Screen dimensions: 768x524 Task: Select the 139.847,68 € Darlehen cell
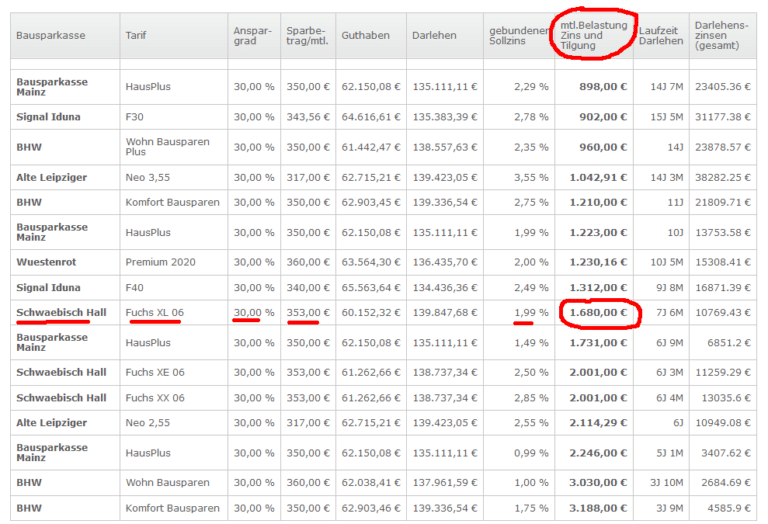[x=445, y=312]
